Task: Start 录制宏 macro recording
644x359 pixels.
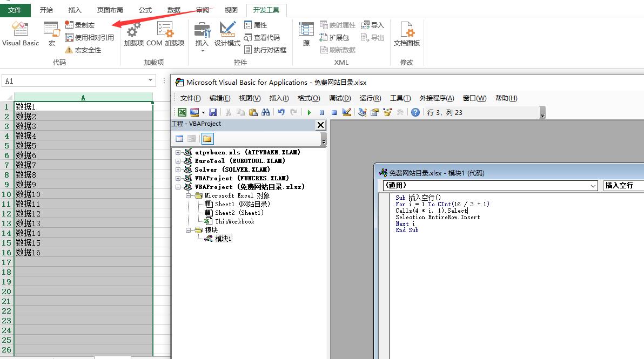Action: [79, 25]
